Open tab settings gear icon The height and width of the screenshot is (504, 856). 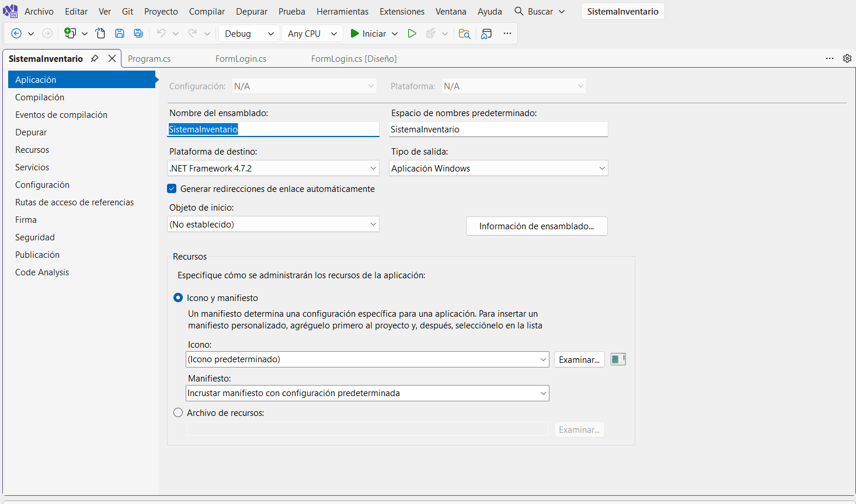847,58
